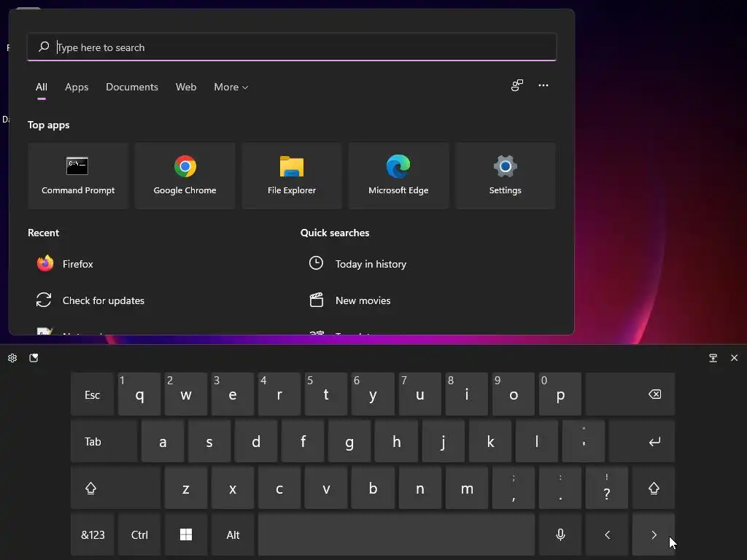Tap the comma key
Image resolution: width=747 pixels, height=560 pixels.
(x=513, y=488)
